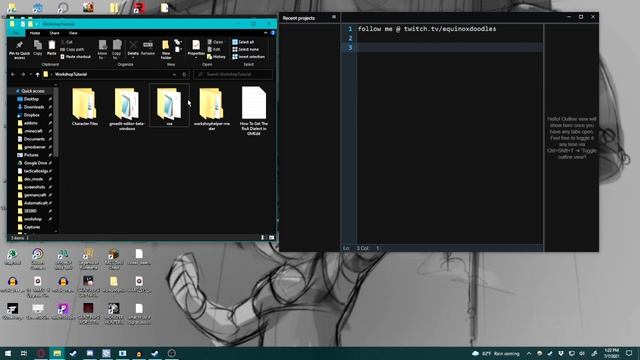Open File Explorer from the taskbar
Viewport: 640px width, 360px height.
[57, 353]
